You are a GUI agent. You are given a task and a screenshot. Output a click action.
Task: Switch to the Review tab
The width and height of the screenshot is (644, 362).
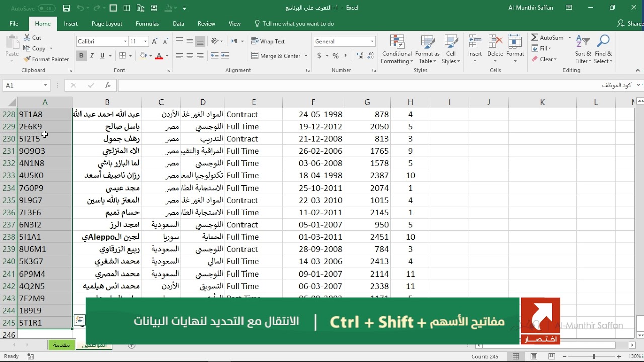[206, 24]
